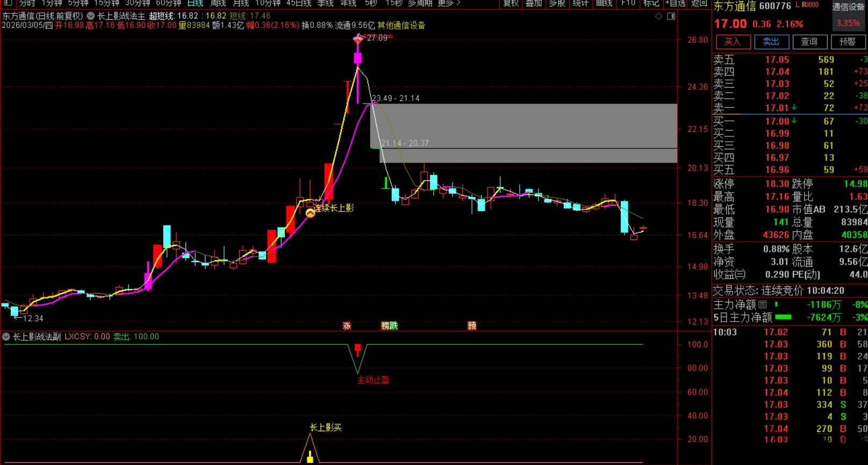Expand the 长上影战法主 indicator menu

coord(91,16)
